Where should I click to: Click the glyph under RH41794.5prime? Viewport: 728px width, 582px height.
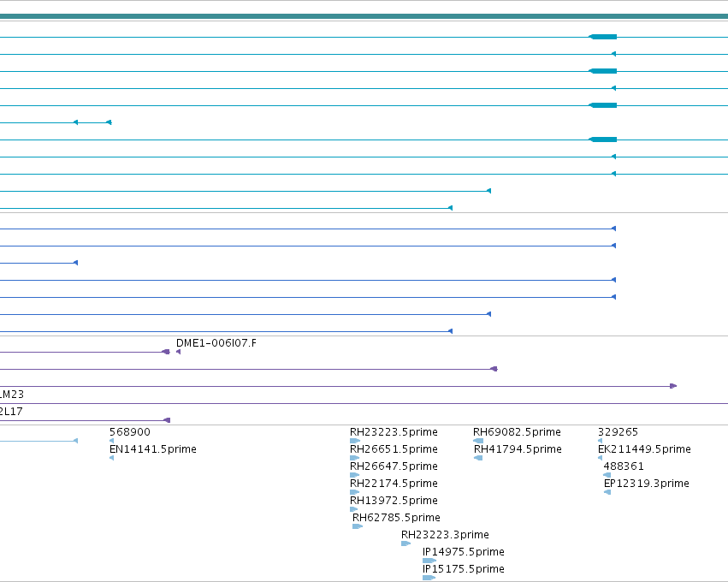click(x=478, y=458)
